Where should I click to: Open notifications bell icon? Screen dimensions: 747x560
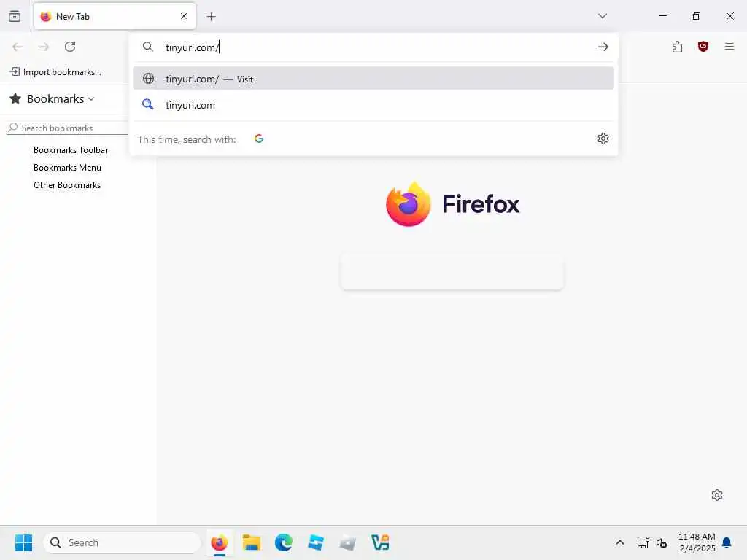[x=727, y=542]
